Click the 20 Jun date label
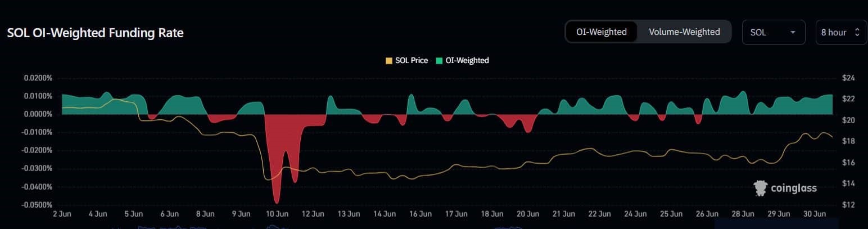The height and width of the screenshot is (229, 868). click(528, 214)
